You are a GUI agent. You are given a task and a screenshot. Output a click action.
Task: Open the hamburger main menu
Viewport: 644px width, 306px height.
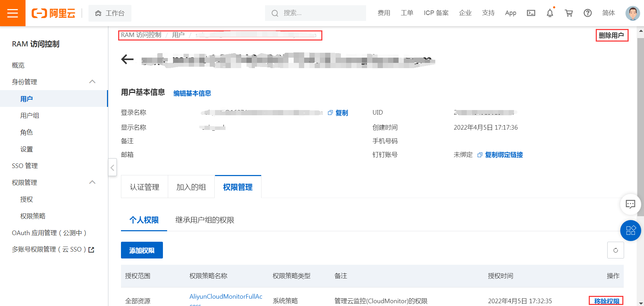pos(13,13)
